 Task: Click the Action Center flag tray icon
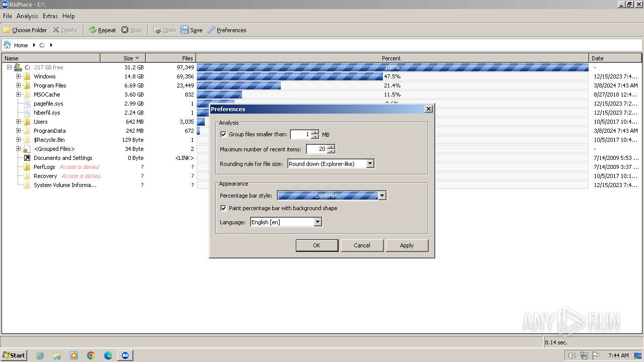pos(596,355)
